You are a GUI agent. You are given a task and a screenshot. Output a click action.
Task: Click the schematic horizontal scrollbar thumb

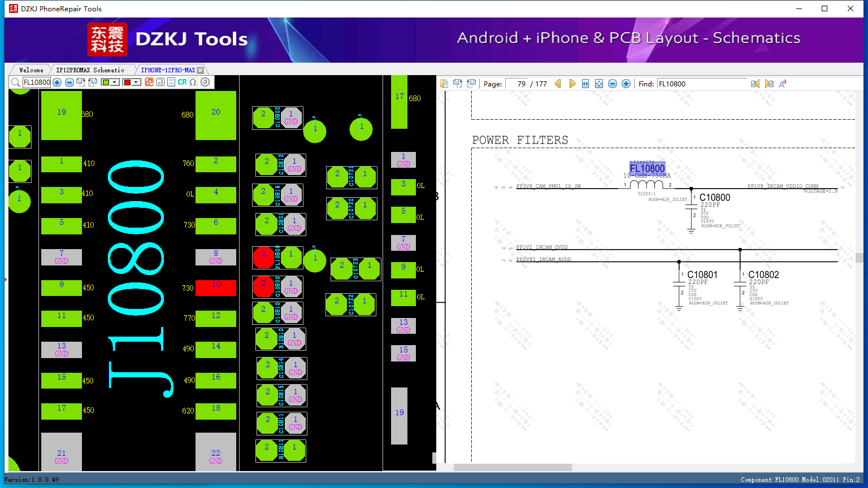pyautogui.click(x=513, y=467)
